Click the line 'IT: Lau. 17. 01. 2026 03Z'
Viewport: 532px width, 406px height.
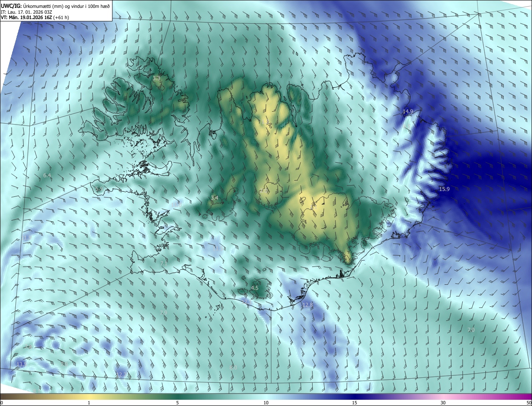26,12
